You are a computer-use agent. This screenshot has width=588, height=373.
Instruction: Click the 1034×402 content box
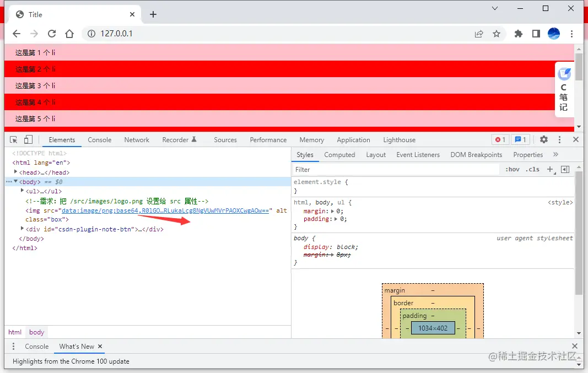(433, 328)
